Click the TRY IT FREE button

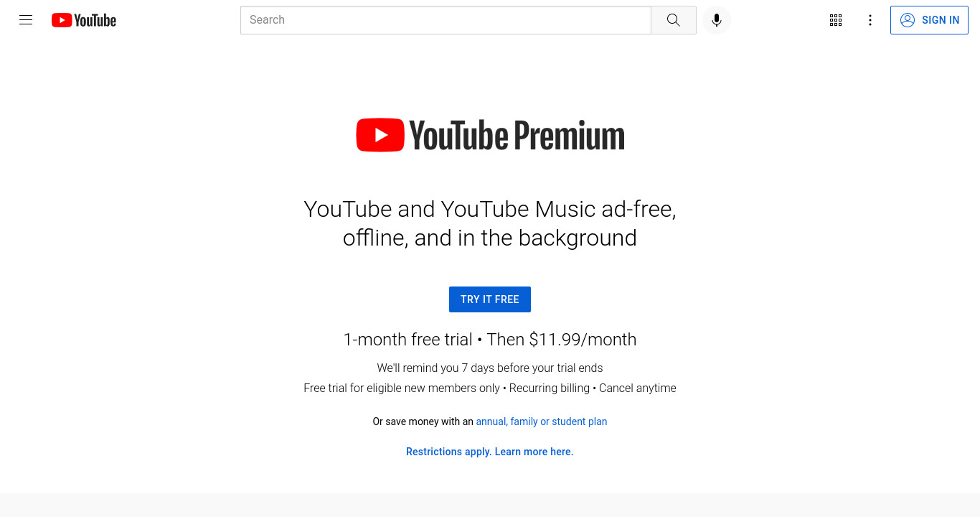490,299
